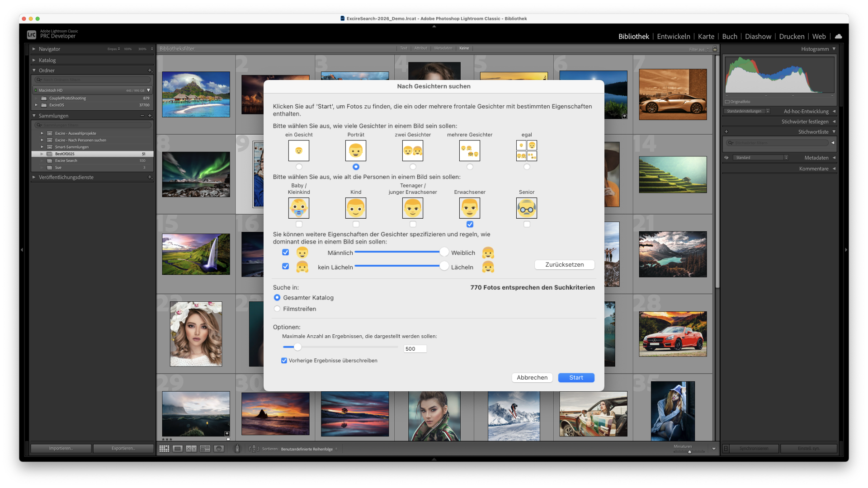Click the Start button
This screenshot has width=868, height=488.
[x=576, y=377]
